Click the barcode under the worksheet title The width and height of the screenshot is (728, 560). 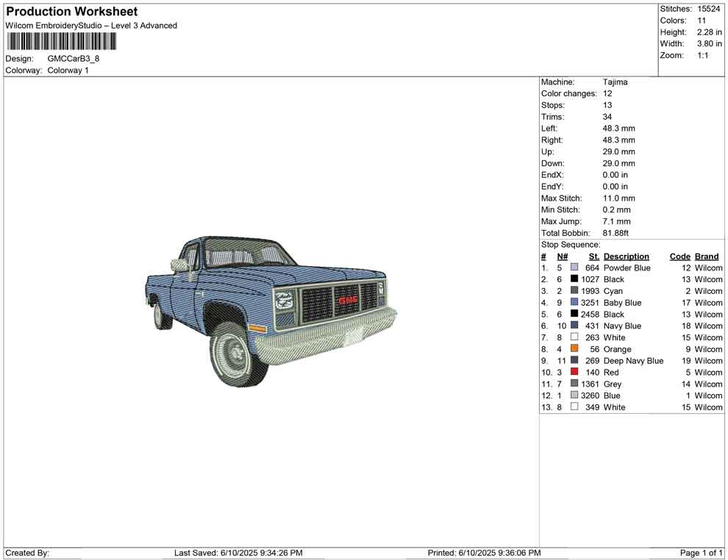pyautogui.click(x=61, y=41)
